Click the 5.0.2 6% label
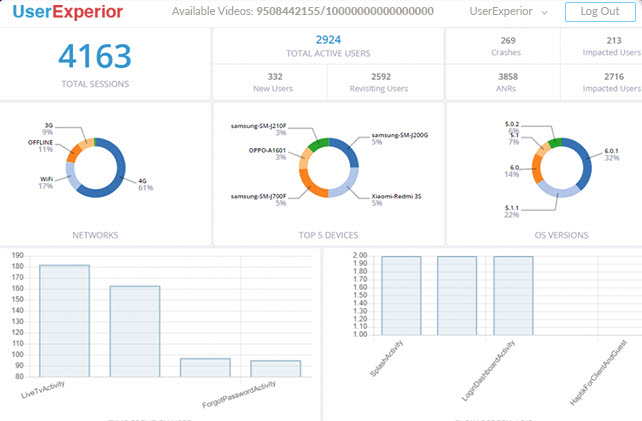This screenshot has height=421, width=642. [512, 127]
